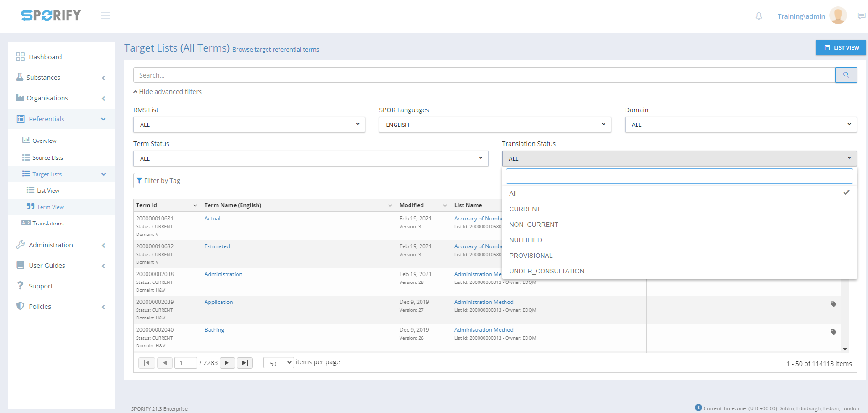
Task: Toggle the hamburger sidebar menu
Action: 106,16
